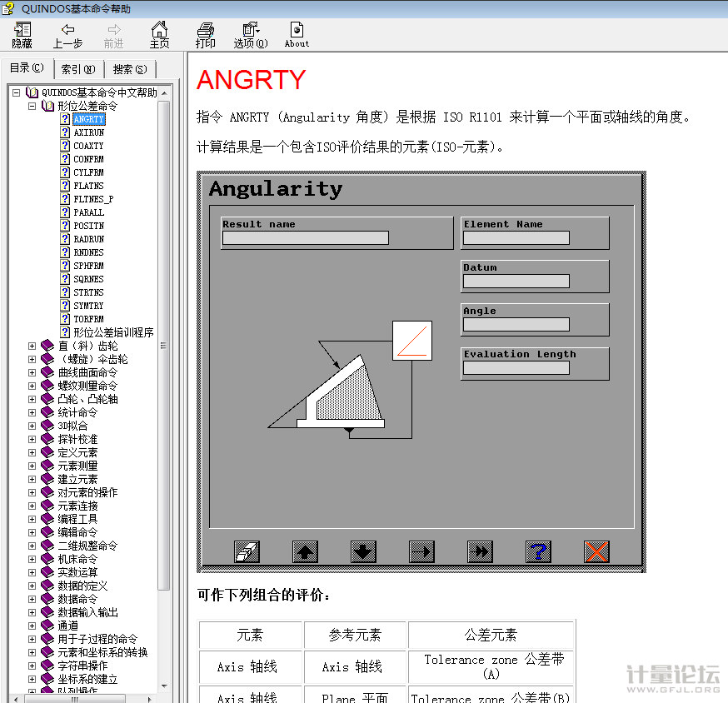Image resolution: width=728 pixels, height=703 pixels.
Task: Select the COAXTY topic in tree
Action: click(88, 146)
